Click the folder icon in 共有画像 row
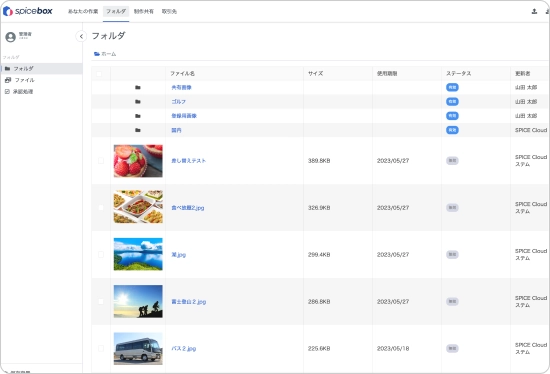This screenshot has height=374, width=550. [x=138, y=87]
